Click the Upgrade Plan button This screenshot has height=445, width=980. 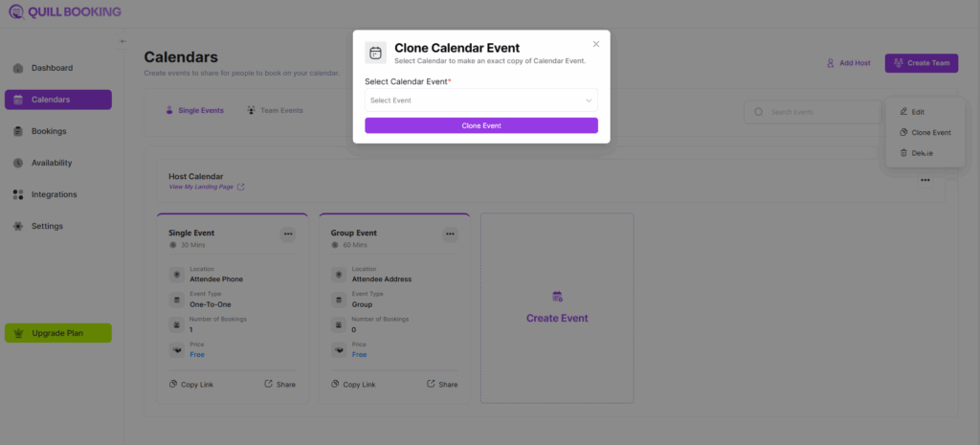point(58,333)
